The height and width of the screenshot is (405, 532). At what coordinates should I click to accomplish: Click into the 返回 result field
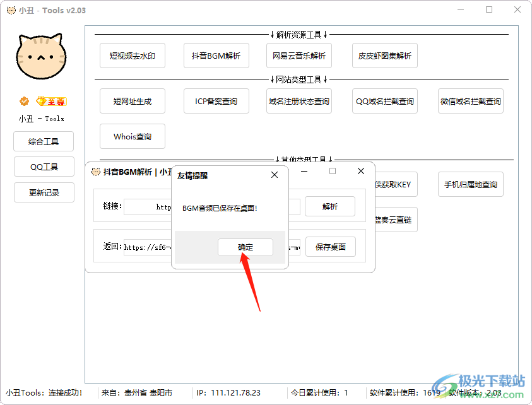pyautogui.click(x=148, y=247)
